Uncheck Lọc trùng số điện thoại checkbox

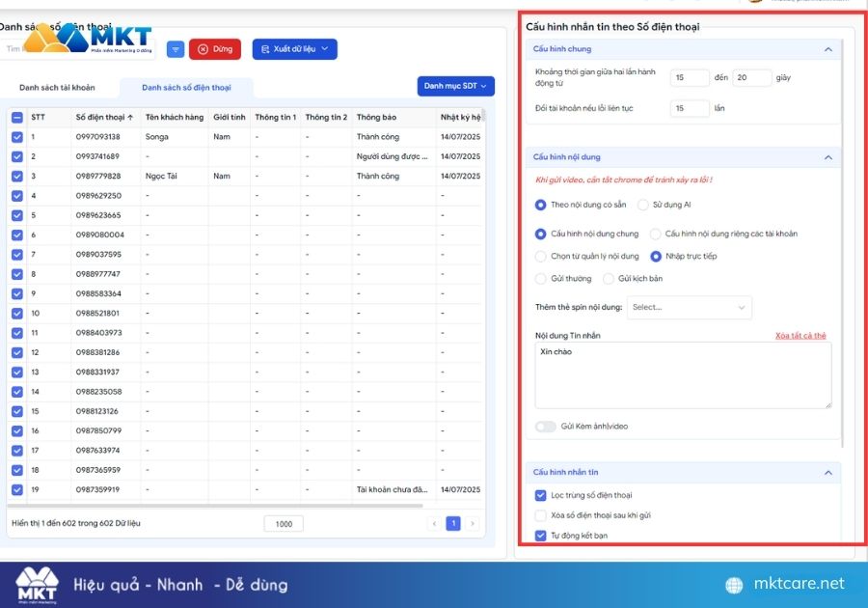(x=541, y=496)
